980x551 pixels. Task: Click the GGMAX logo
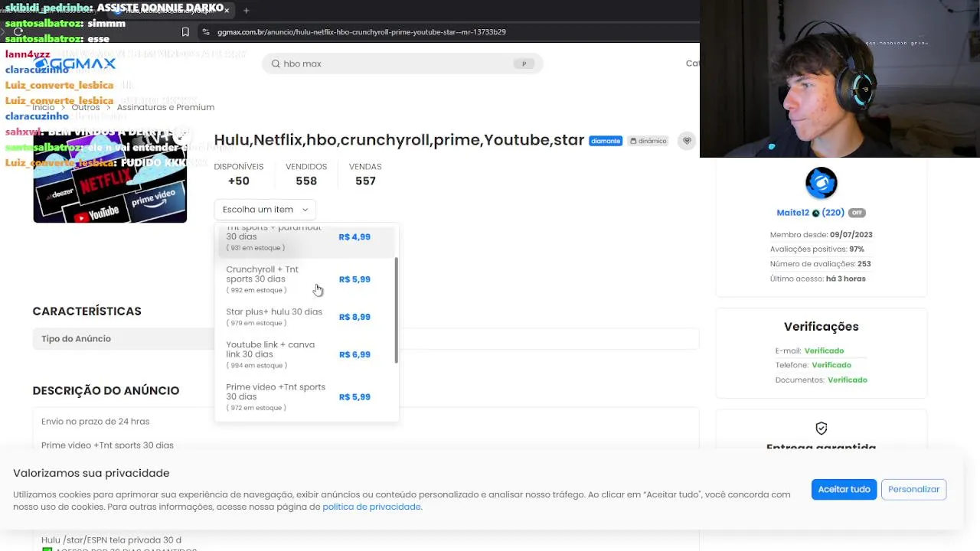click(74, 64)
